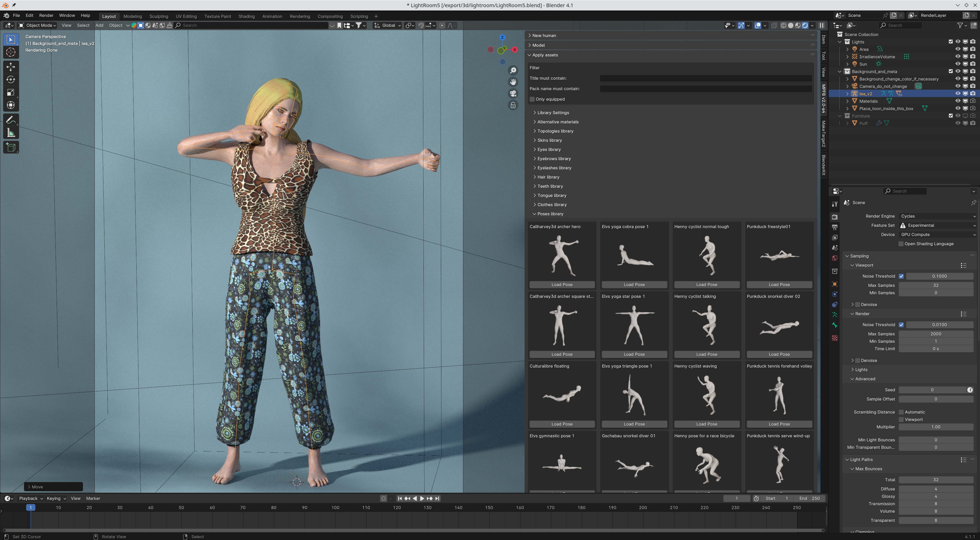Image resolution: width=980 pixels, height=540 pixels.
Task: Adjust Total max bounces 32 field
Action: coord(936,480)
